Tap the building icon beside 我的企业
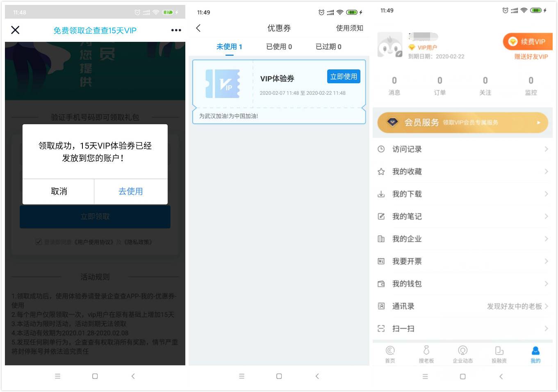 point(381,239)
